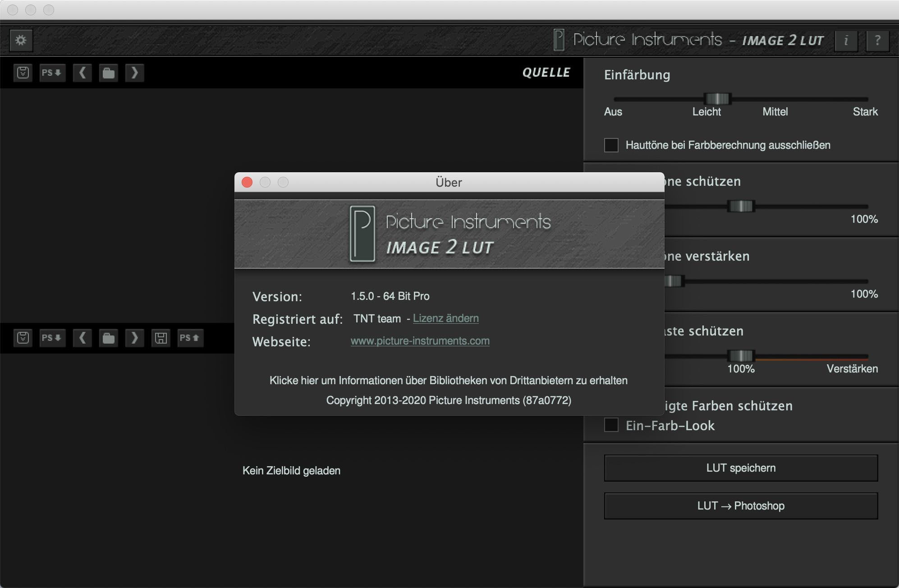The image size is (899, 588).
Task: Go to previous source image in QUELLE toolbar
Action: point(82,73)
